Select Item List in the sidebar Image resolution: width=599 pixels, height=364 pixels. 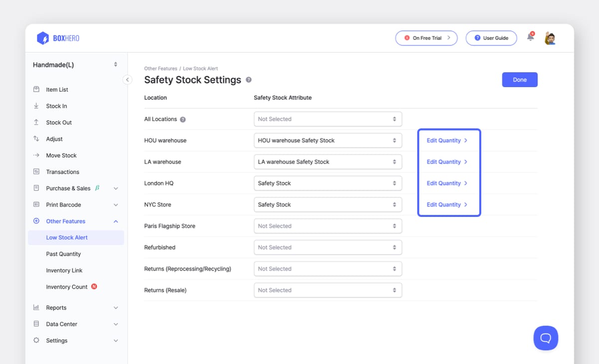(x=56, y=89)
